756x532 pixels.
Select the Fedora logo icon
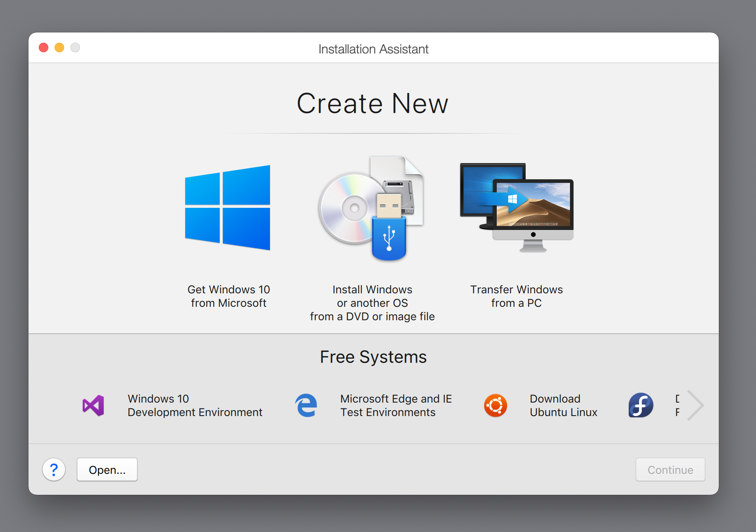point(641,405)
